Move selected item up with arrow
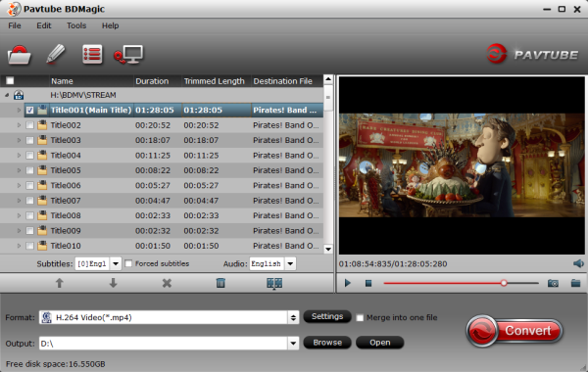This screenshot has height=372, width=588. [x=59, y=283]
